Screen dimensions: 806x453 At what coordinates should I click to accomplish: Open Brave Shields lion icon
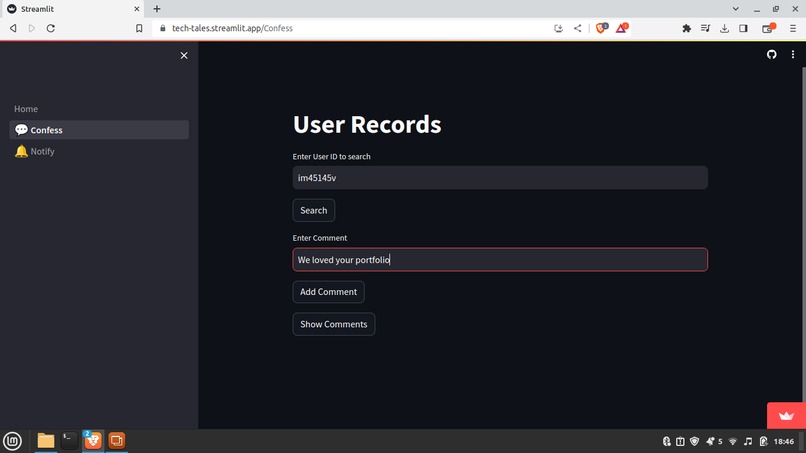pyautogui.click(x=601, y=28)
